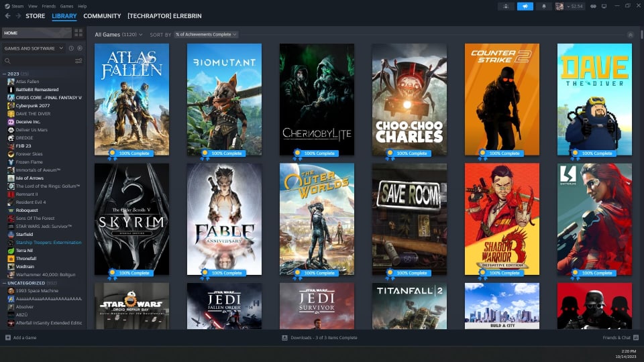The width and height of the screenshot is (644, 362).
Task: Open the Biomutant game cover
Action: click(224, 99)
